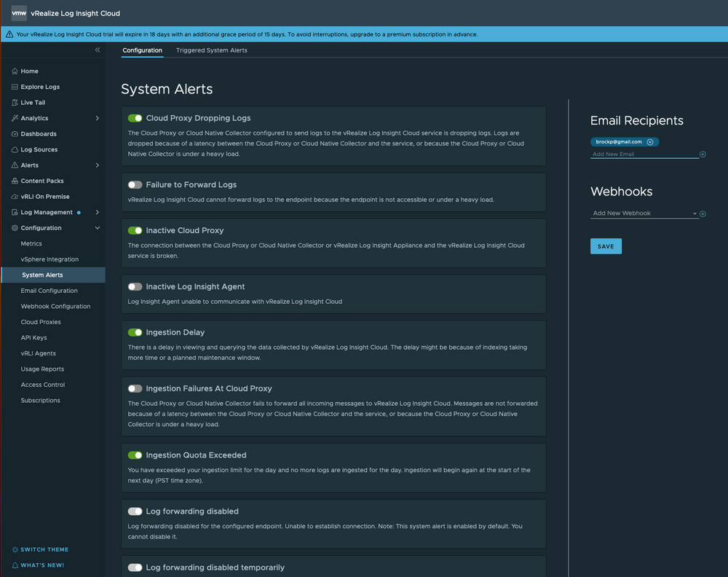Click the vRLI On Premise icon
Screen dimensions: 728x577
pyautogui.click(x=15, y=197)
